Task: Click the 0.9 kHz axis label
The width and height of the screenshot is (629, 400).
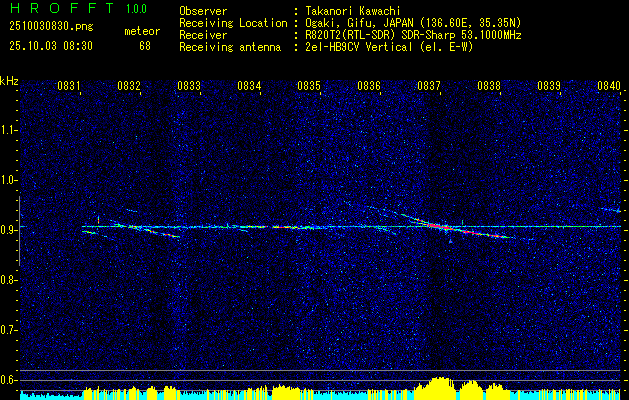Action: click(8, 230)
